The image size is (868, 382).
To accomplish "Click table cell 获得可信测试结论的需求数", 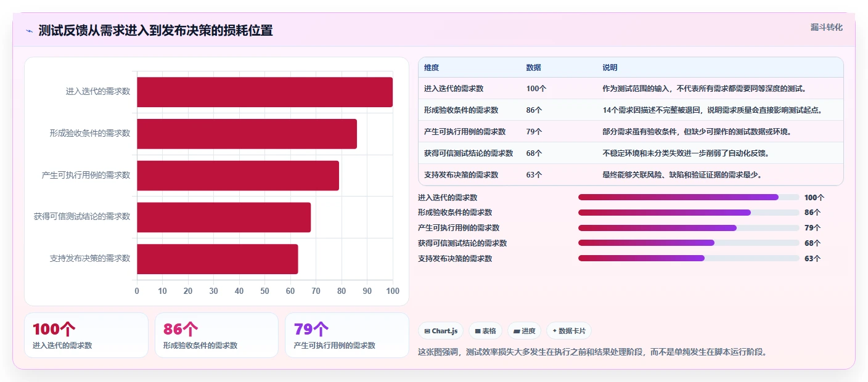I will [469, 153].
